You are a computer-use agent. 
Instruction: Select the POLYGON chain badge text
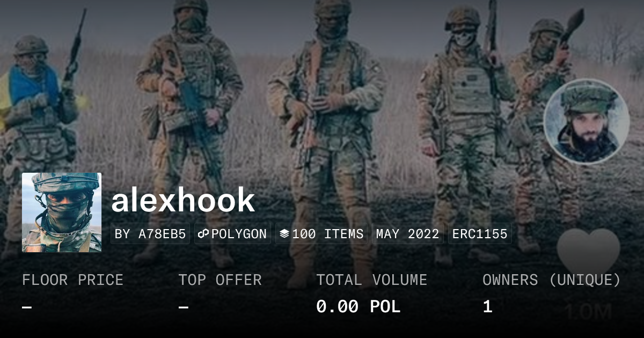pyautogui.click(x=239, y=234)
